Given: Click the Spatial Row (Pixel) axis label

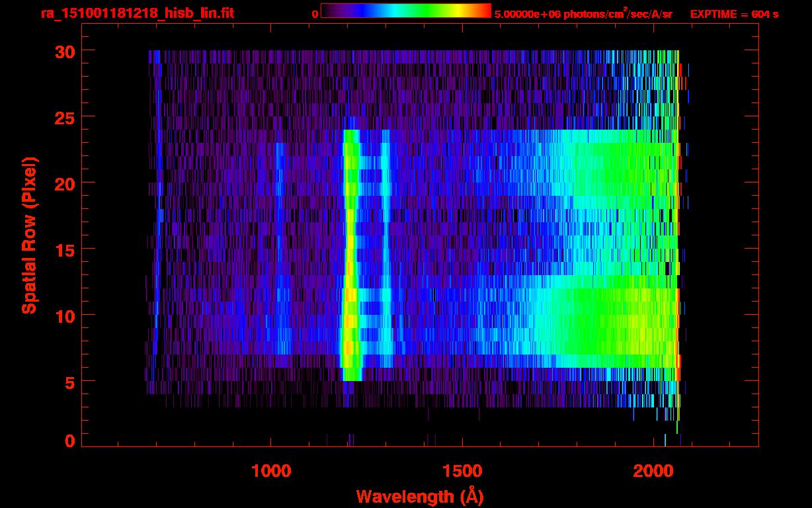Looking at the screenshot, I should (29, 235).
